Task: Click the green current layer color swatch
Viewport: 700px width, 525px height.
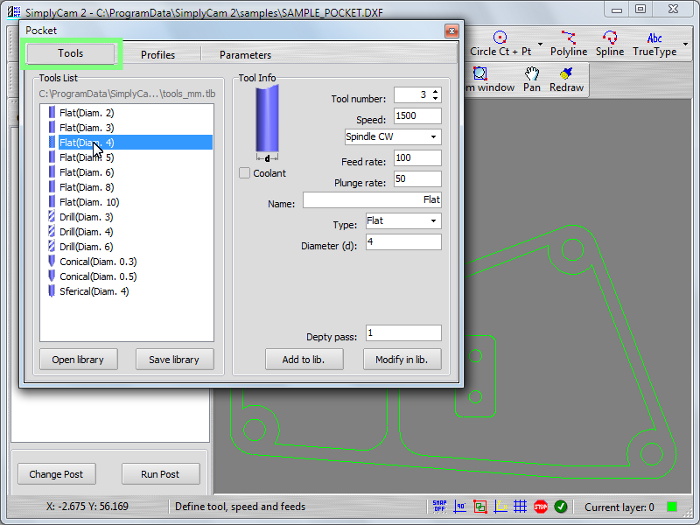Action: (672, 507)
